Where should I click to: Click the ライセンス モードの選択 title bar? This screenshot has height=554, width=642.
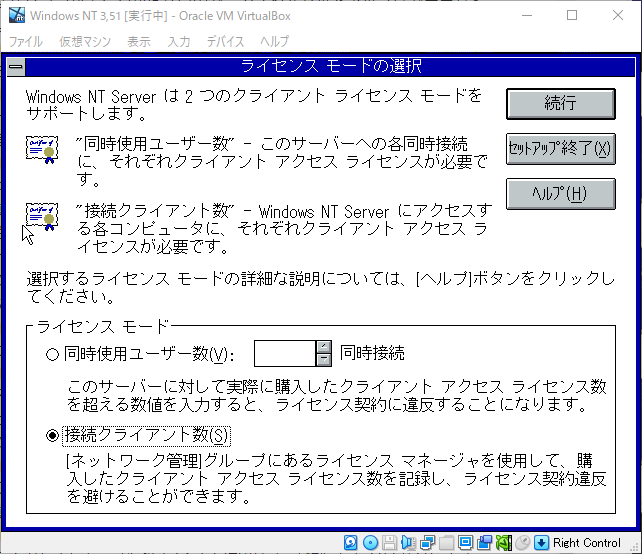tap(330, 67)
